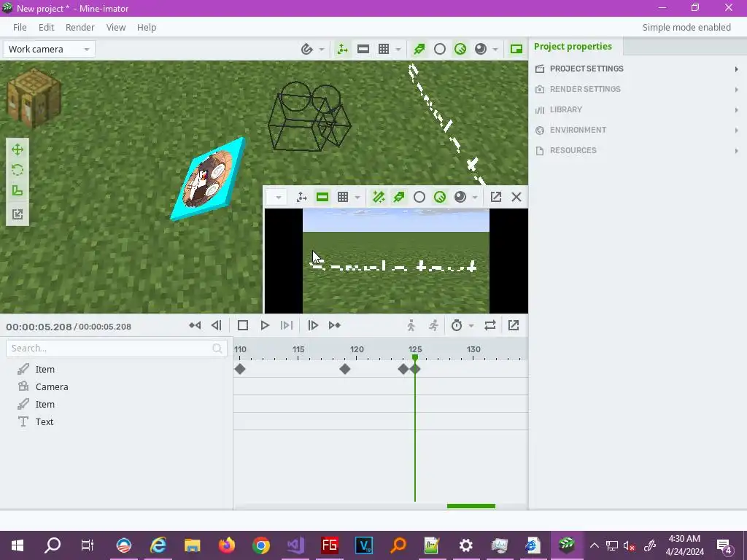Pop out the secondary view into window
This screenshot has width=747, height=560.
coord(495,197)
